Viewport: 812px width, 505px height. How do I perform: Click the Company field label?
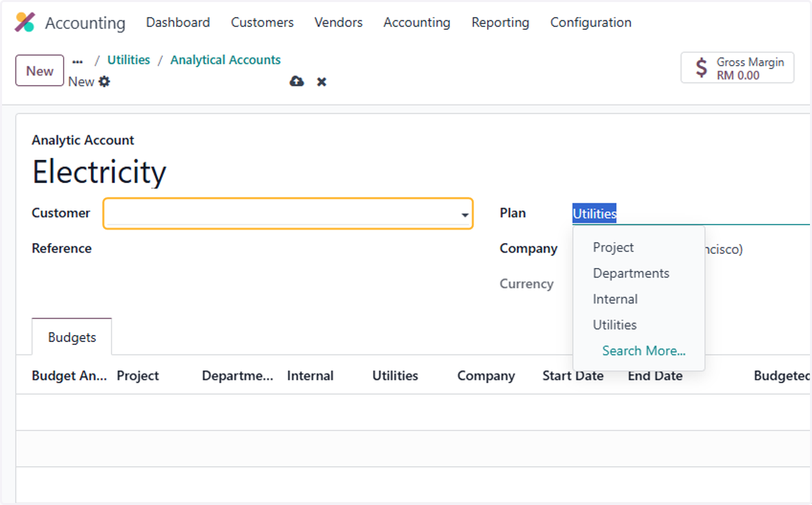click(x=528, y=248)
